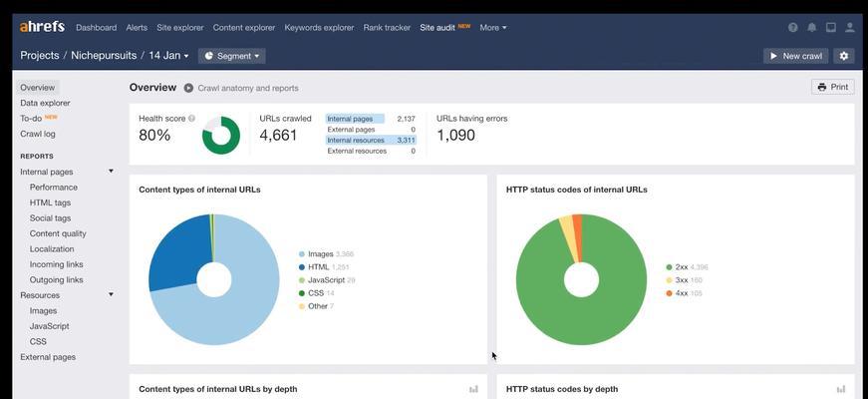This screenshot has width=868, height=399.
Task: Open the Content quality report
Action: (58, 233)
